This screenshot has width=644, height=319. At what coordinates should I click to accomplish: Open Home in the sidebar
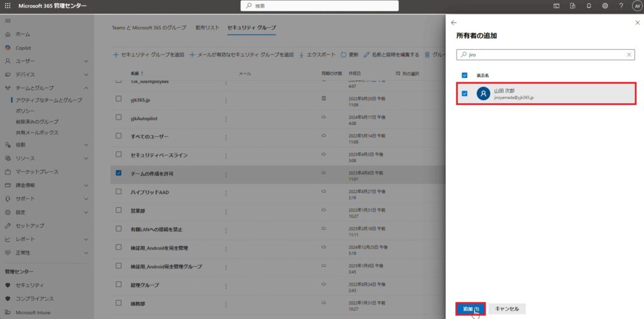[x=23, y=34]
